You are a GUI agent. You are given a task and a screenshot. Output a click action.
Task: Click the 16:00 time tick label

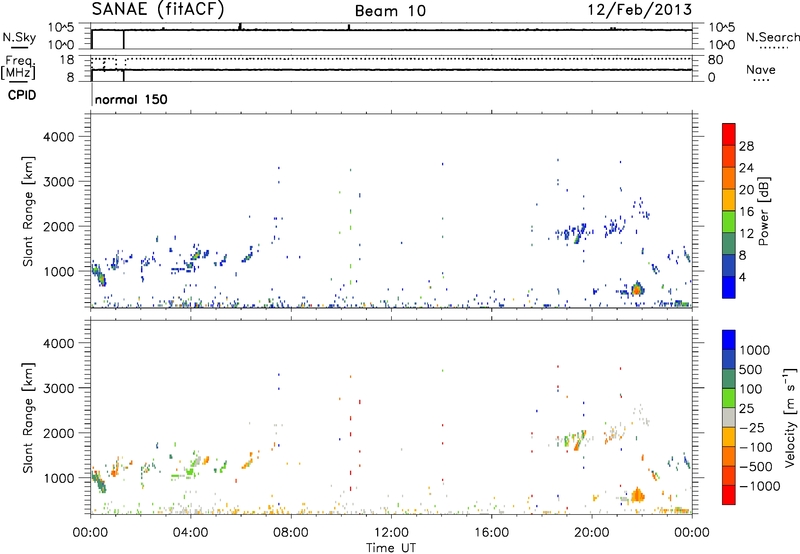[491, 533]
